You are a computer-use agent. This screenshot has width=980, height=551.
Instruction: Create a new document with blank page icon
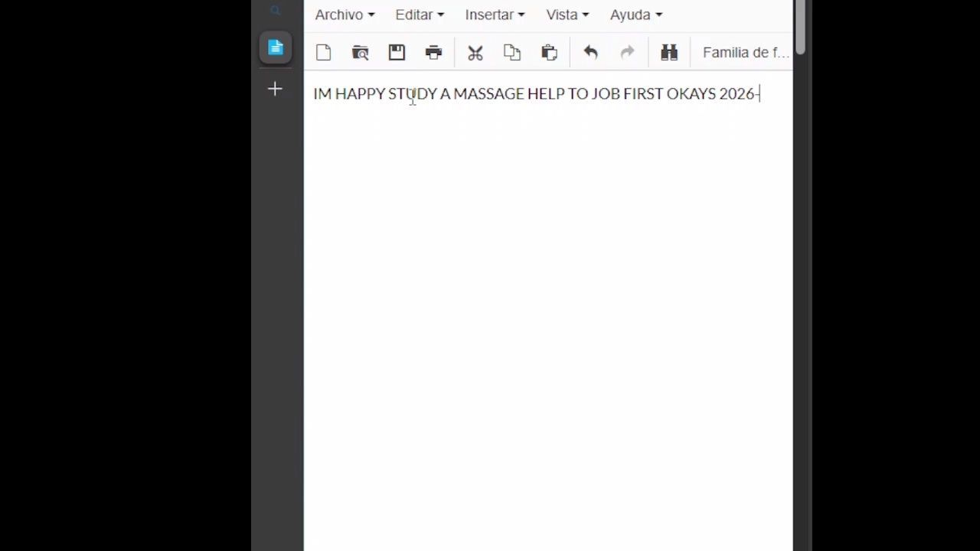(x=323, y=53)
